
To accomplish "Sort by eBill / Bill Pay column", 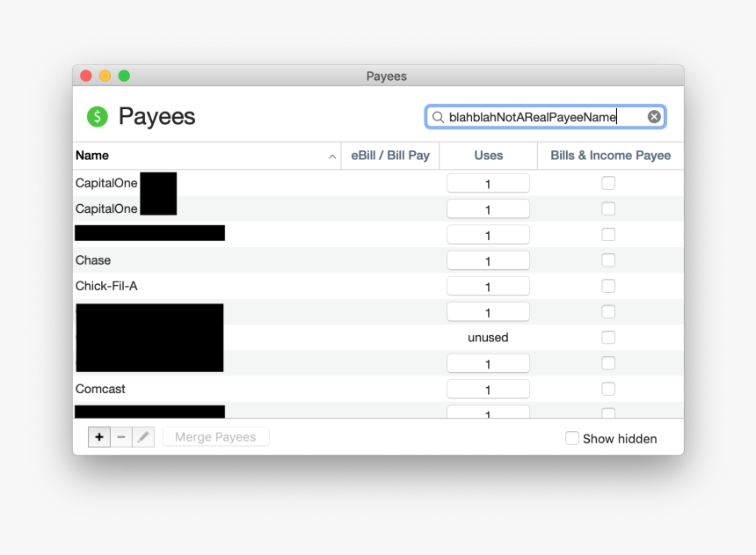I will [390, 156].
